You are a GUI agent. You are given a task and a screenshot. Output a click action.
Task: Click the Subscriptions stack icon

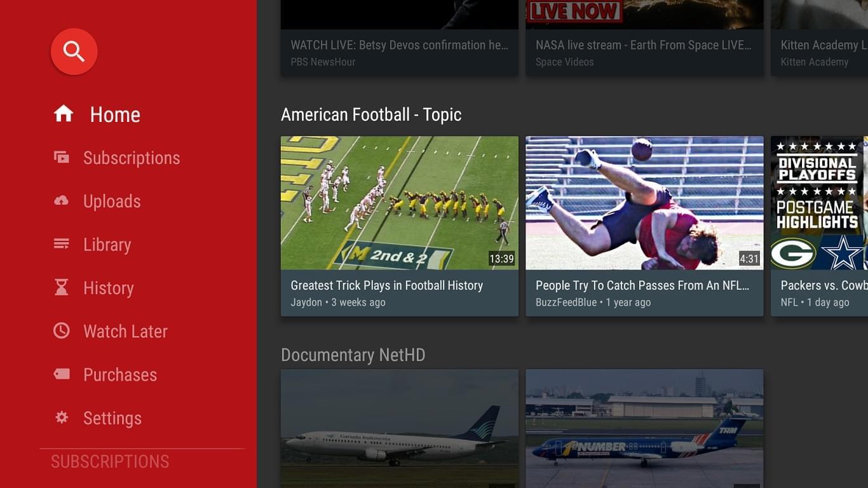tap(62, 158)
